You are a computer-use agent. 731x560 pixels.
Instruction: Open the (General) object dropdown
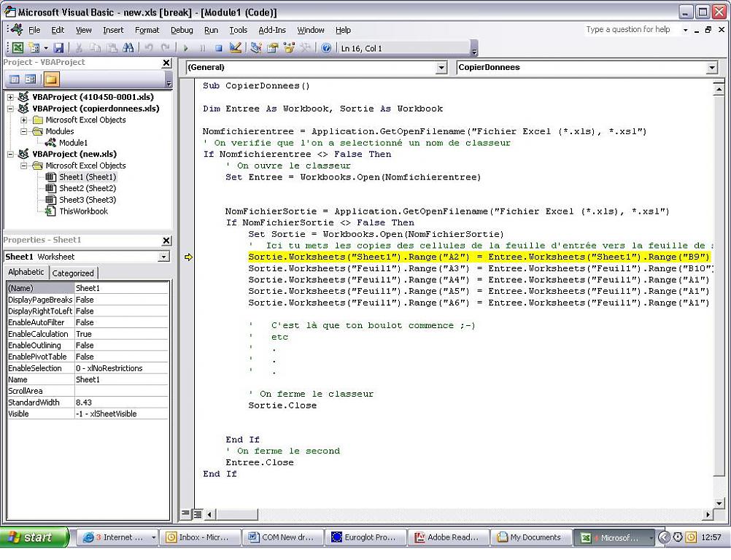coord(441,68)
